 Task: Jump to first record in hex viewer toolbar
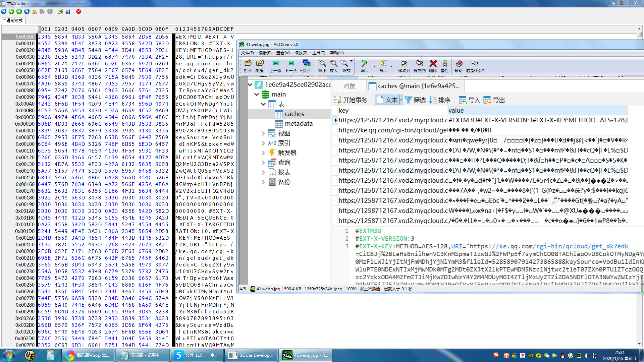click(4, 11)
